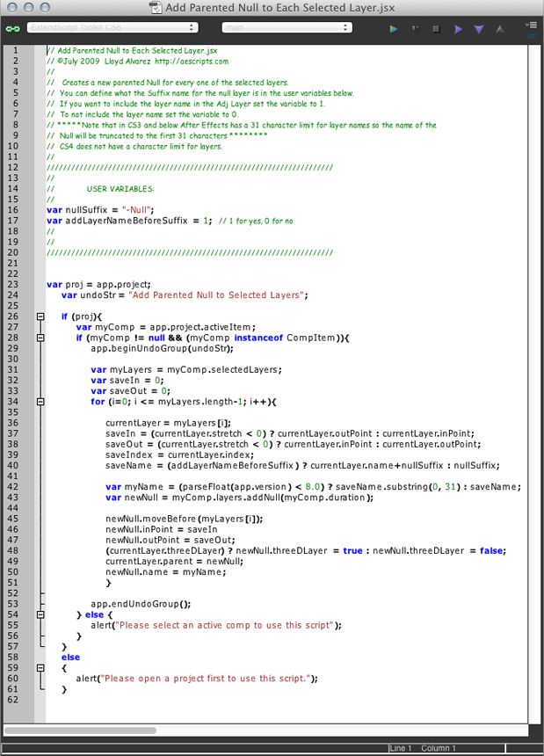544x756 pixels.
Task: Stop script execution
Action: coord(436,29)
